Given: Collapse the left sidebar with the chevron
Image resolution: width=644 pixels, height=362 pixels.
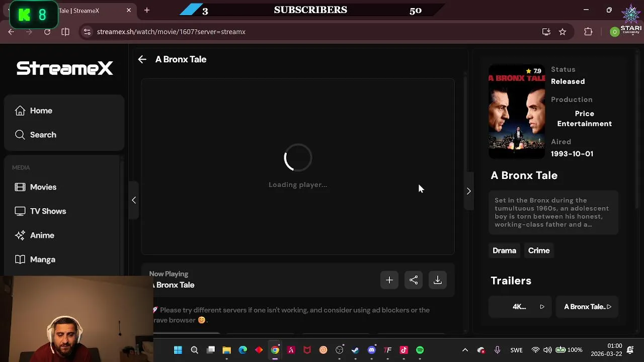Looking at the screenshot, I should coord(134,200).
